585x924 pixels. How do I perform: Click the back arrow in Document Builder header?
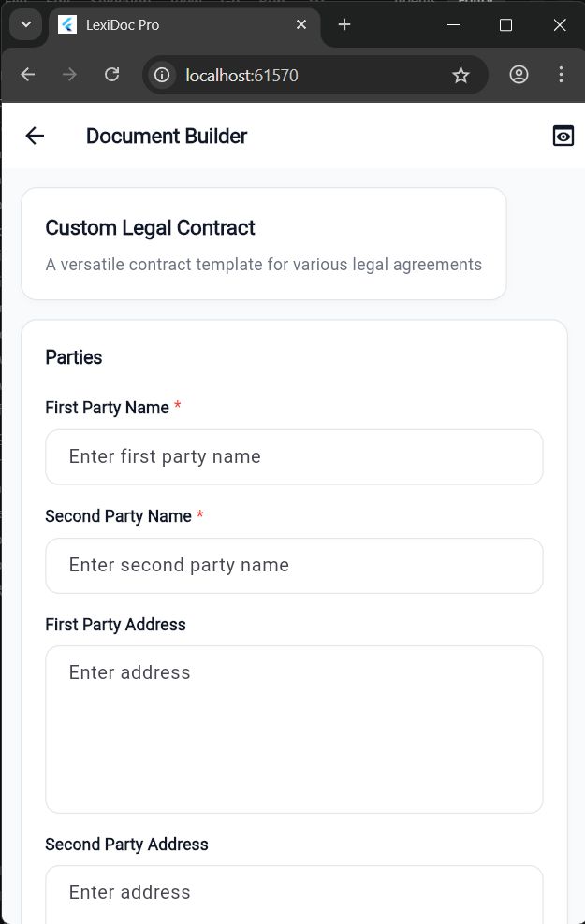tap(35, 137)
